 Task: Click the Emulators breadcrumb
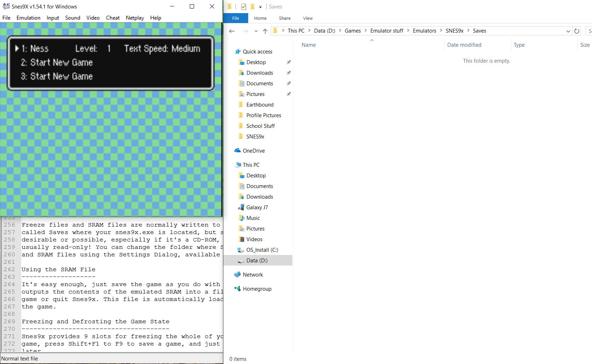tap(425, 31)
